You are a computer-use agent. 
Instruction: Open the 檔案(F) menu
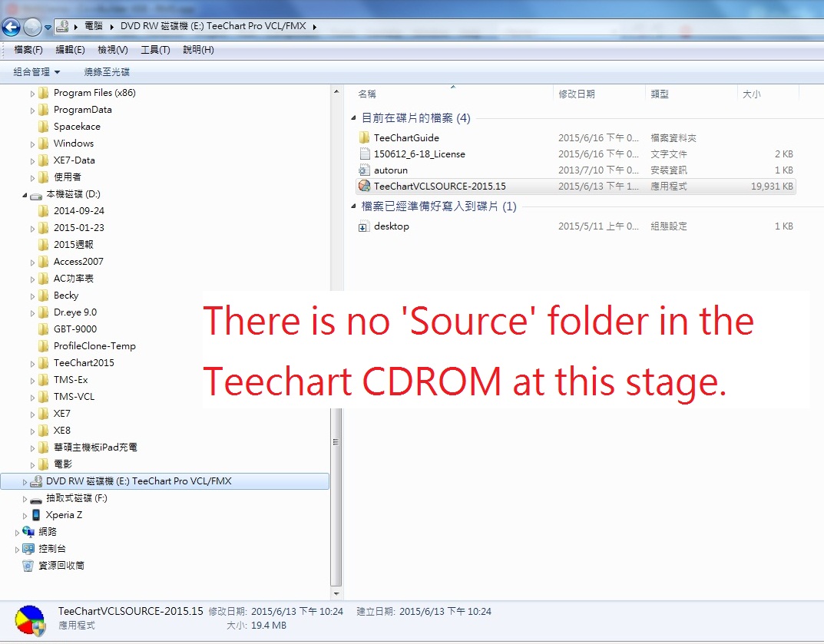[x=28, y=50]
